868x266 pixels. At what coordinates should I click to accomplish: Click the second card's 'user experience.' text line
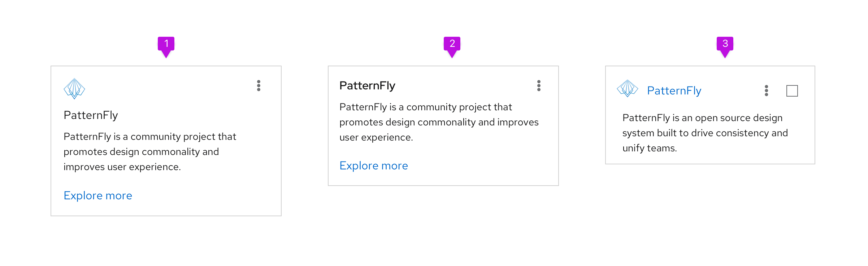point(376,137)
